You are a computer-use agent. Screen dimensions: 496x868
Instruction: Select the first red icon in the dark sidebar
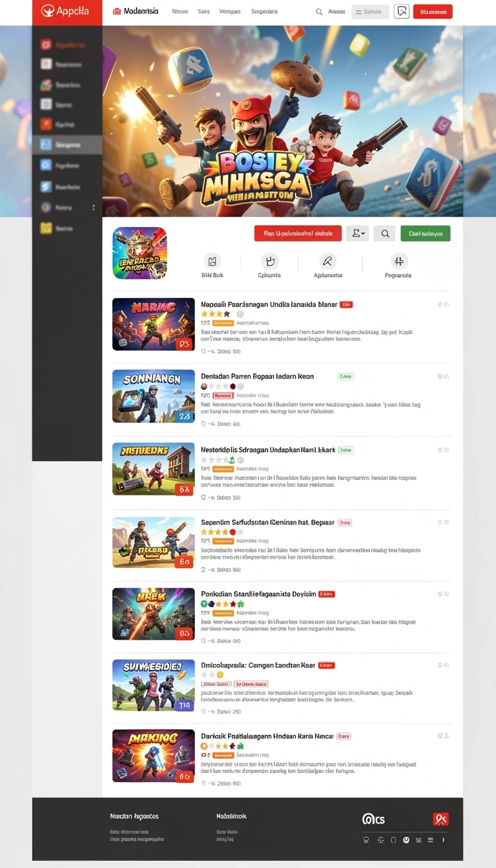(46, 45)
